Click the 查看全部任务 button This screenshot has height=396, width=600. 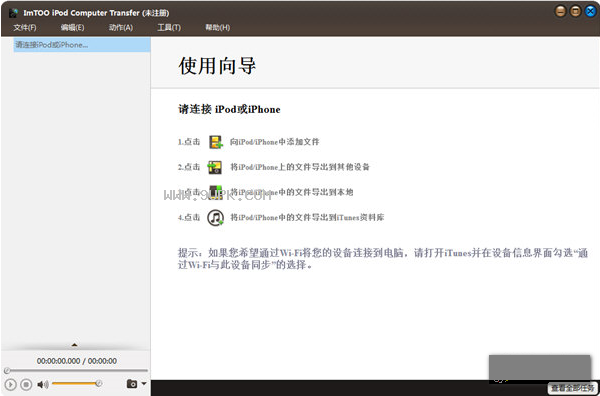click(x=572, y=388)
